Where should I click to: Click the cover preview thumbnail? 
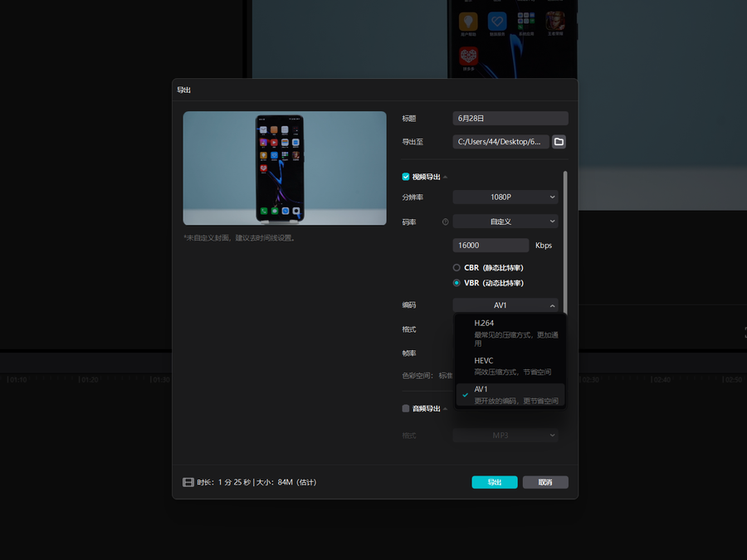pyautogui.click(x=285, y=168)
